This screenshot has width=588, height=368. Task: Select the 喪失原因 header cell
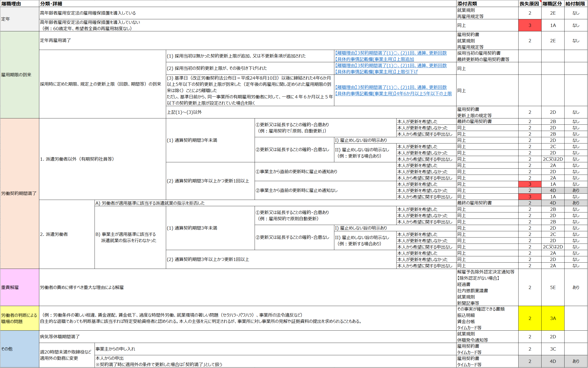point(530,4)
